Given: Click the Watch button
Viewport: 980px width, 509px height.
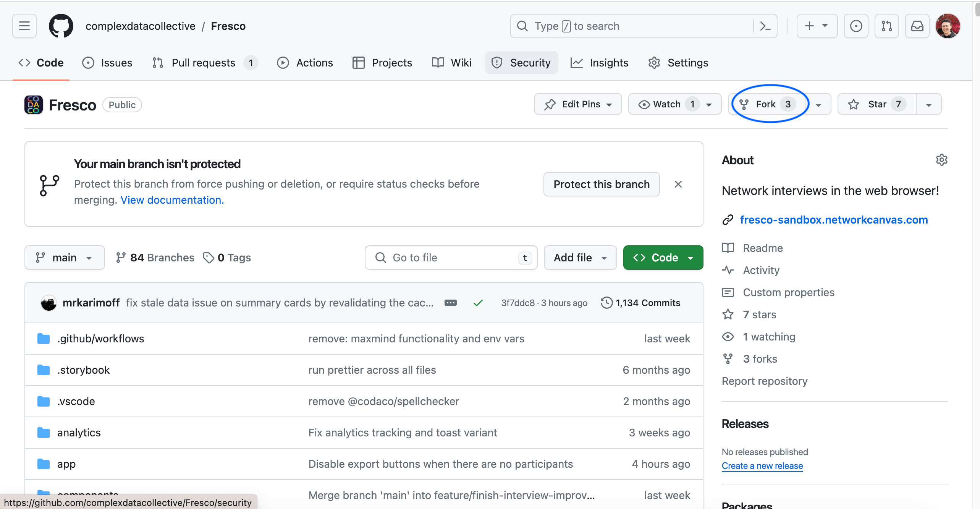Looking at the screenshot, I should pyautogui.click(x=666, y=104).
